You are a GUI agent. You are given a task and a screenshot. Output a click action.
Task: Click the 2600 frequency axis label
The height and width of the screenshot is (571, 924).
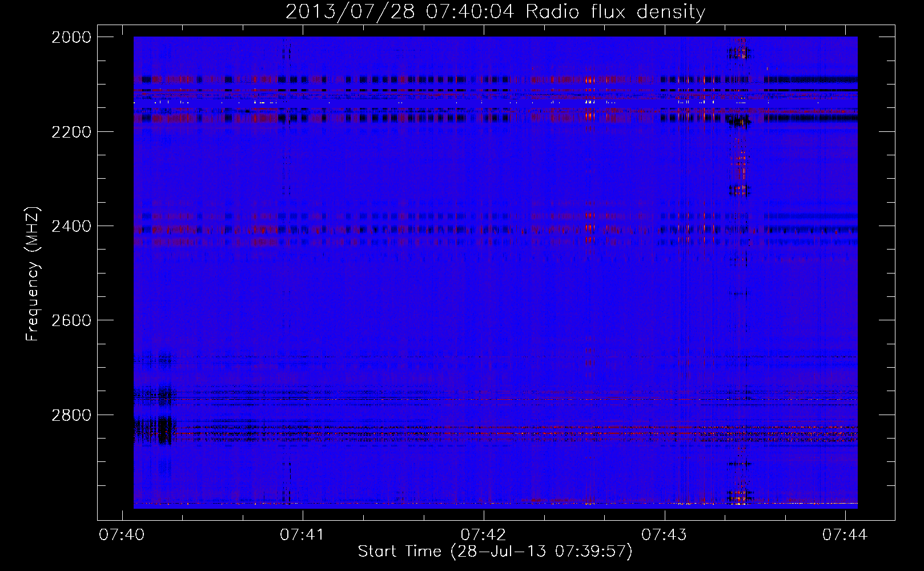[x=71, y=320]
